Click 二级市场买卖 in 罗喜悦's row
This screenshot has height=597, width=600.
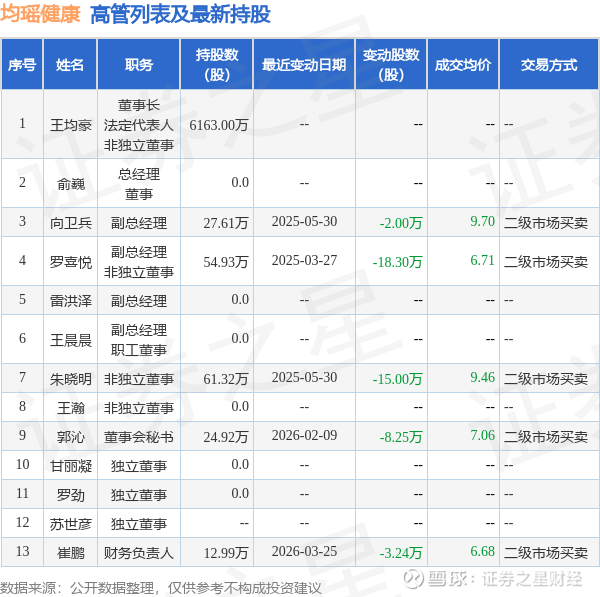tap(546, 261)
